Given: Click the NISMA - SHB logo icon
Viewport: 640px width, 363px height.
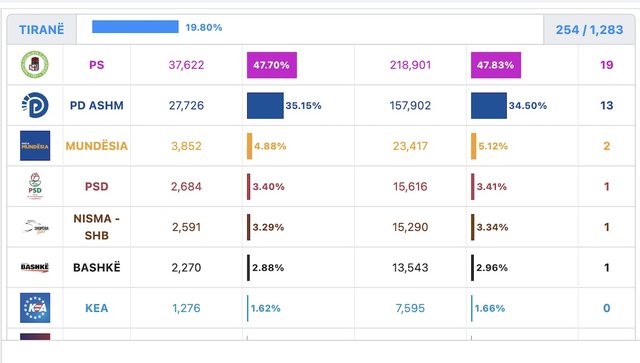Looking at the screenshot, I should tap(35, 227).
